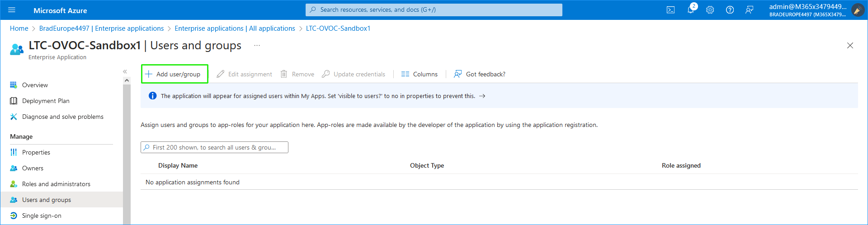Screen dimensions: 868x225
Task: Open BradEurope4497 Enterprise applications breadcrumb
Action: 102,28
